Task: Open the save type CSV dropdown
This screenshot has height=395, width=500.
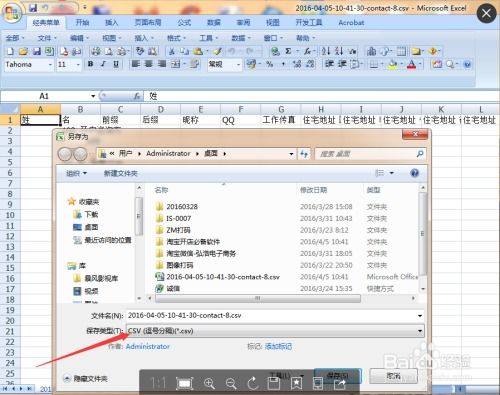Action: pos(275,331)
